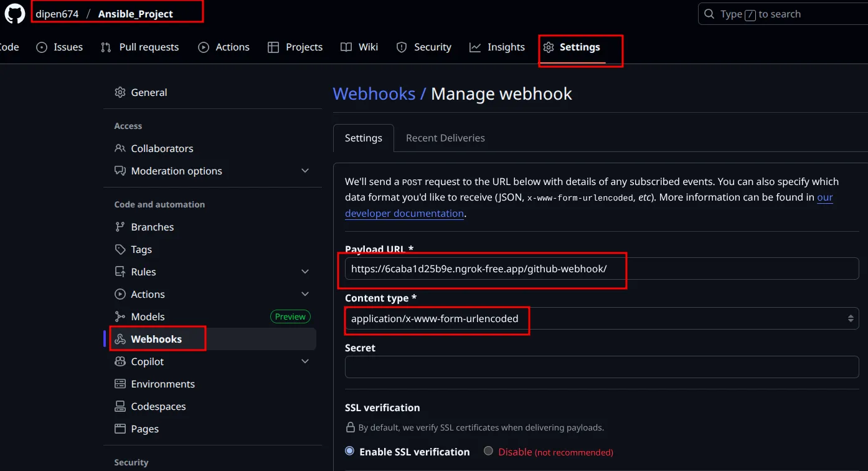Viewport: 868px width, 471px height.
Task: Focus the Type / to search box
Action: click(x=783, y=14)
